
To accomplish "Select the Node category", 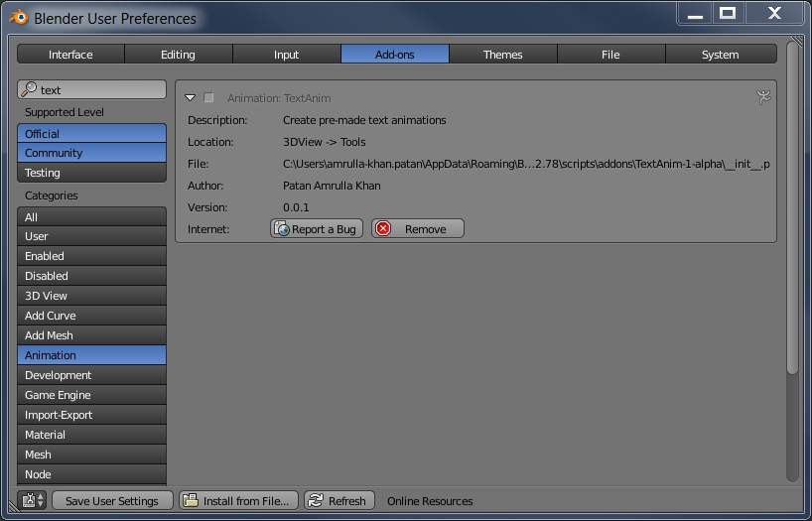I will tap(91, 474).
